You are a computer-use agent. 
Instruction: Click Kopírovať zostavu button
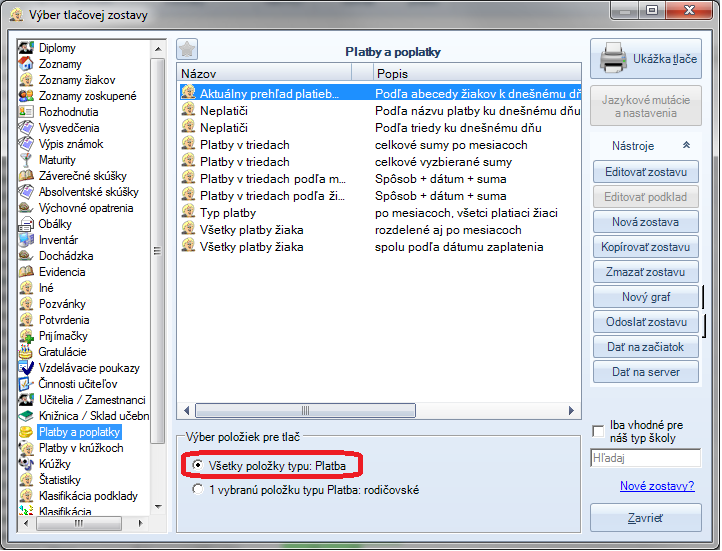(646, 247)
